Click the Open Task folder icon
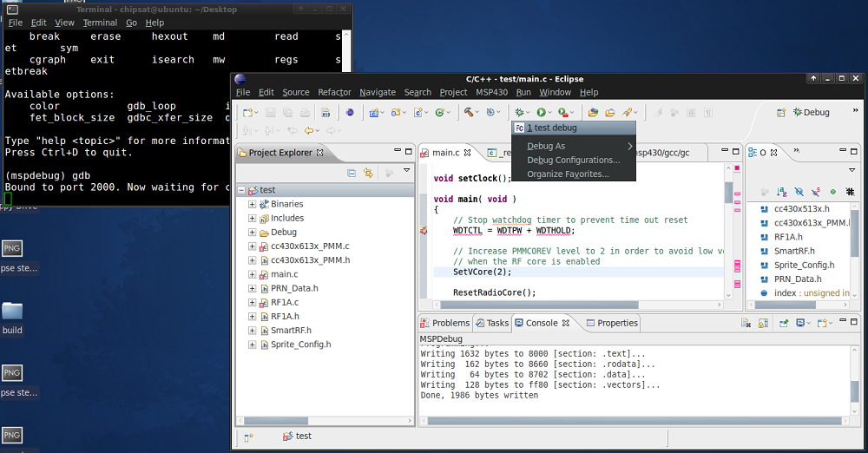Screen dimensions: 868x453 click(609, 113)
